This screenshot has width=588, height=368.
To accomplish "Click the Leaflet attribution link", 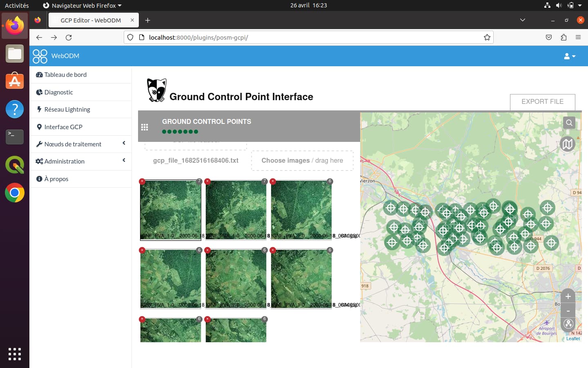I will click(x=573, y=339).
